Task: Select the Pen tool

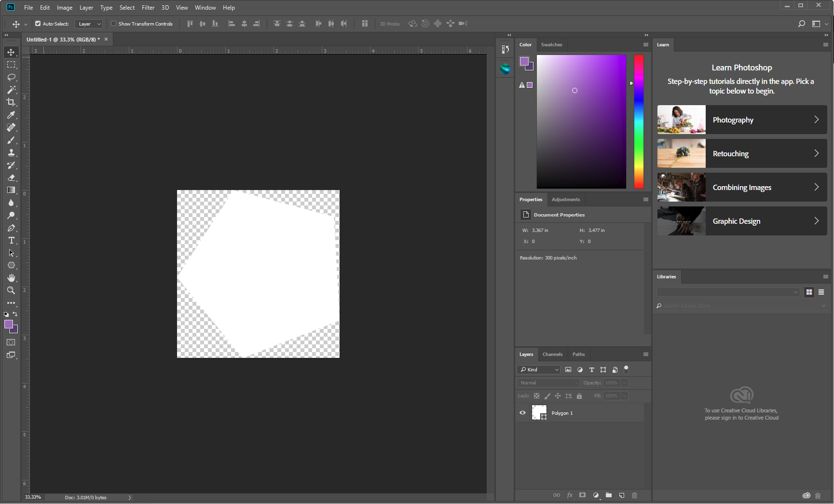Action: tap(11, 228)
